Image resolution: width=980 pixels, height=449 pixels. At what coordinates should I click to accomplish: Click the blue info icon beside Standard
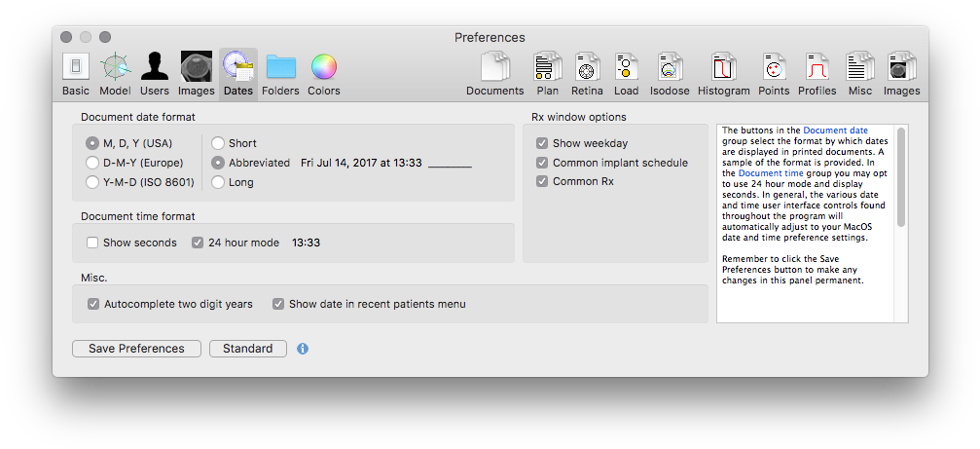(303, 349)
